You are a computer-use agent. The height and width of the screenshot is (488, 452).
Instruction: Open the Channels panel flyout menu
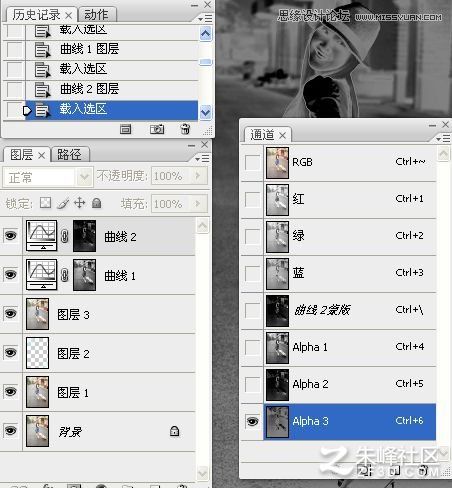[444, 138]
